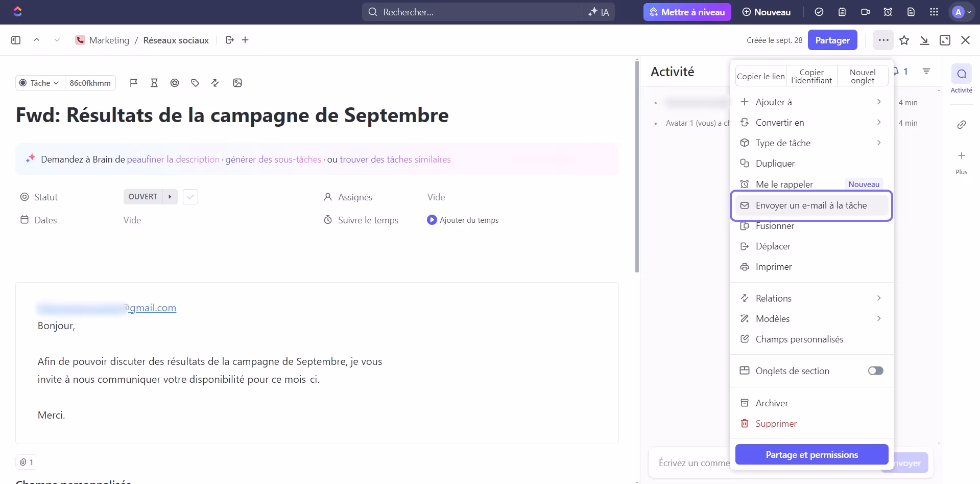Choose Nouvel onglet in the copy options
This screenshot has height=484, width=980.
(862, 76)
